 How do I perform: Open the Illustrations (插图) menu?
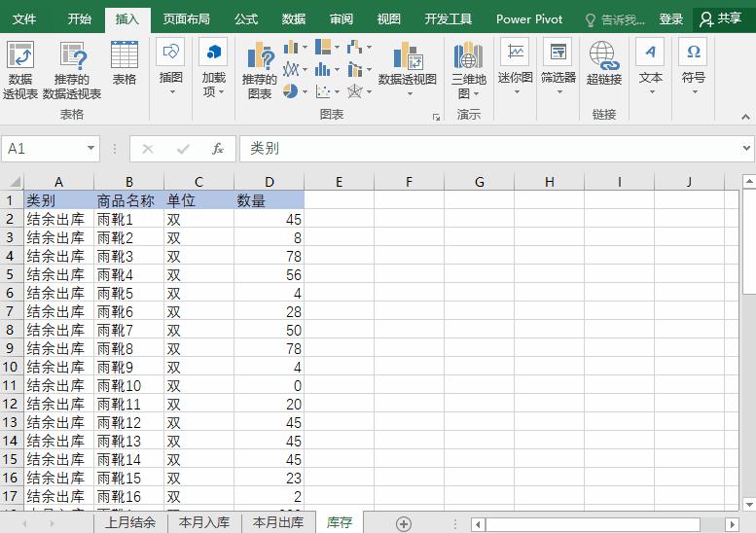click(170, 67)
